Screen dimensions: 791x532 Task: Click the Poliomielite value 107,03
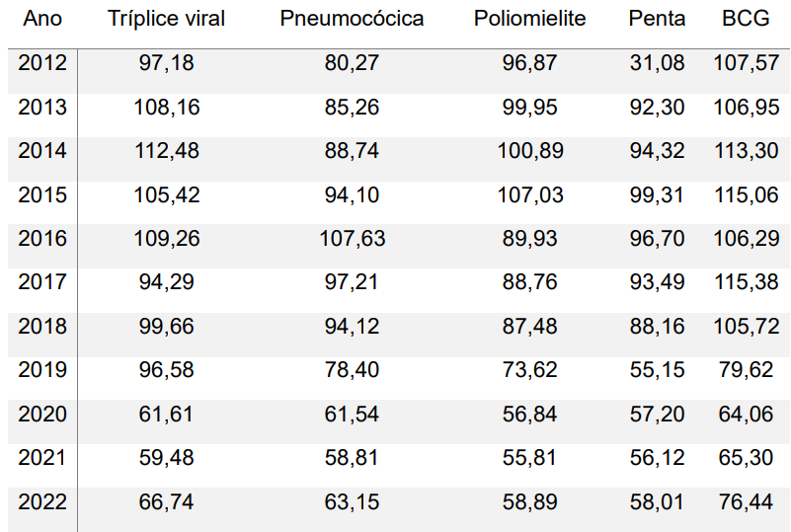[529, 195]
